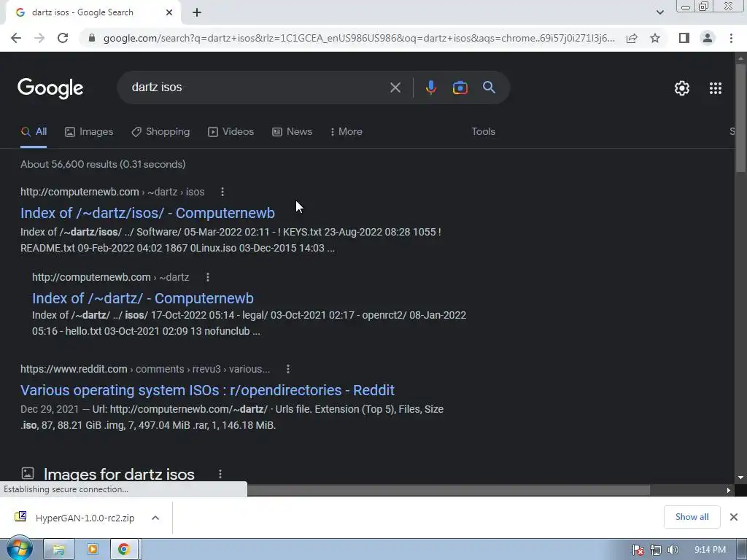The height and width of the screenshot is (560, 747).
Task: Open a new tab with the plus button
Action: tap(197, 13)
